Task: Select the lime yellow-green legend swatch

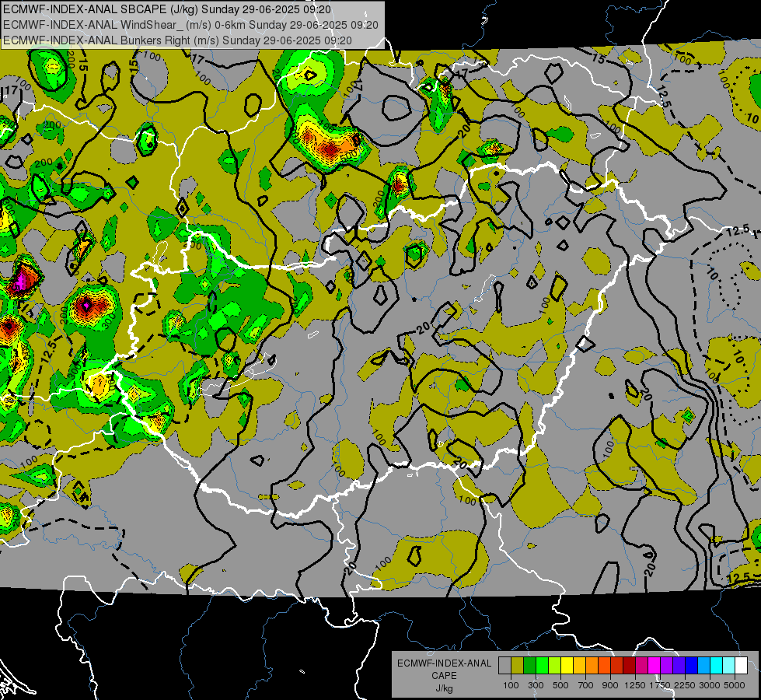Action: [x=555, y=665]
